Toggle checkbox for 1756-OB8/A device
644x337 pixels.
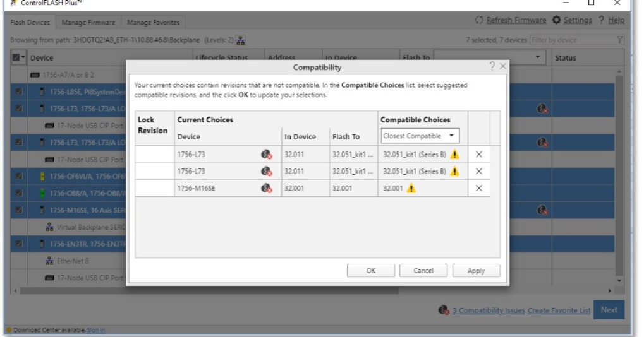(19, 193)
